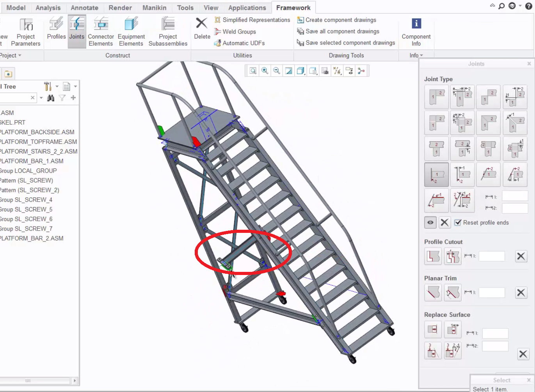Select PLATFORM_TOPFRAME.ASM in the model tree

(38, 142)
